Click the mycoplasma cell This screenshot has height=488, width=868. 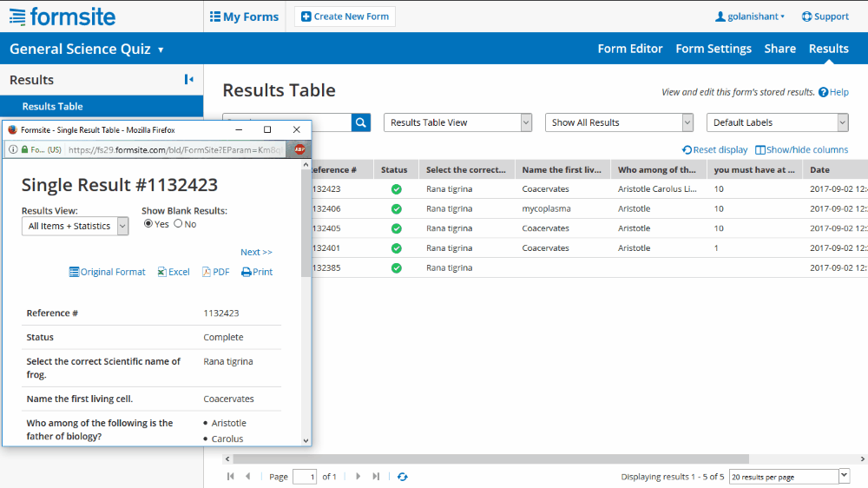(546, 208)
